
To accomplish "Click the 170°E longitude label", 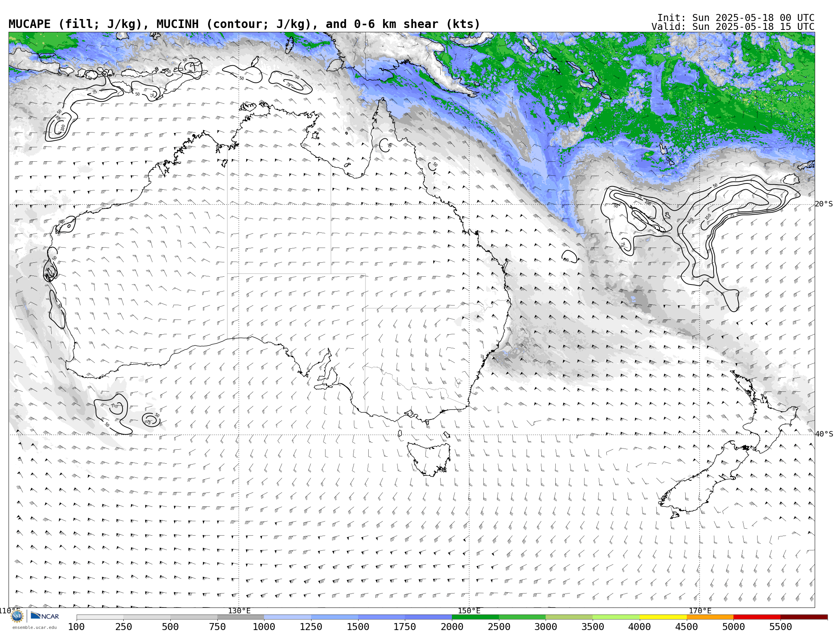I will 700,611.
